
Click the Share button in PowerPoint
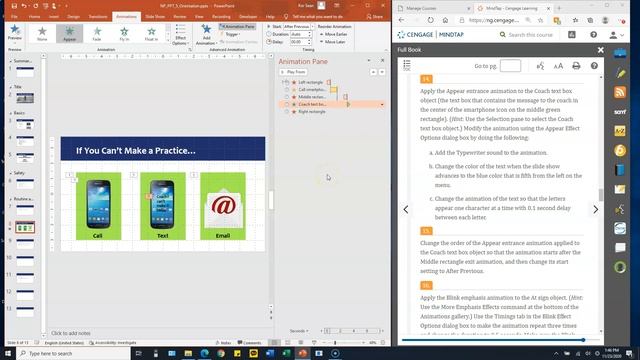tap(374, 17)
